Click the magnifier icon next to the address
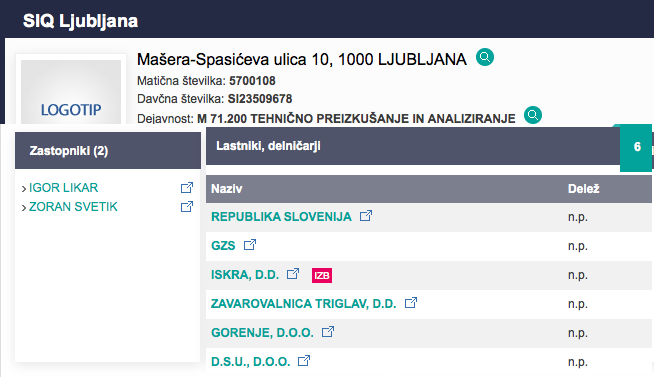This screenshot has height=378, width=654. [485, 57]
